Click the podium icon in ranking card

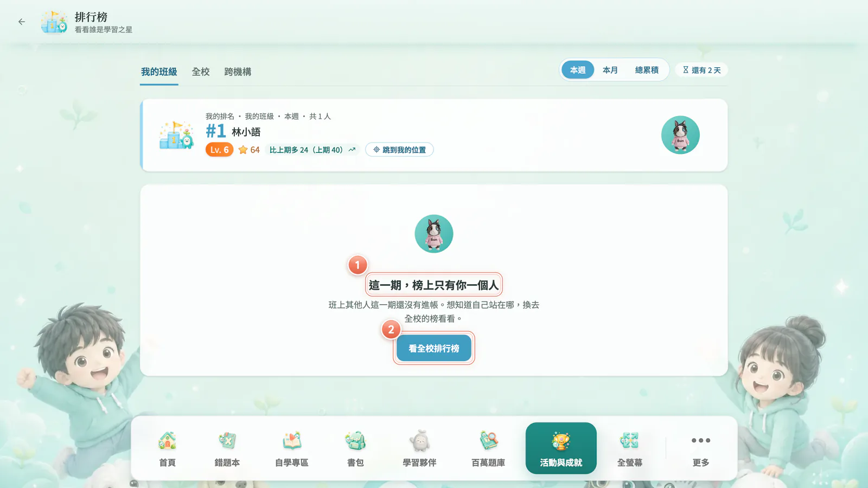tap(176, 135)
